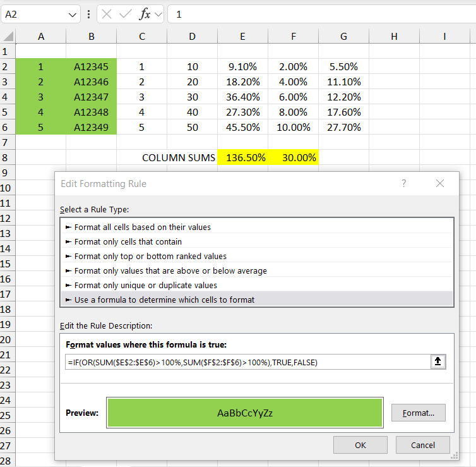476x467 pixels.
Task: Click cell D3 with value 20
Action: pos(192,82)
